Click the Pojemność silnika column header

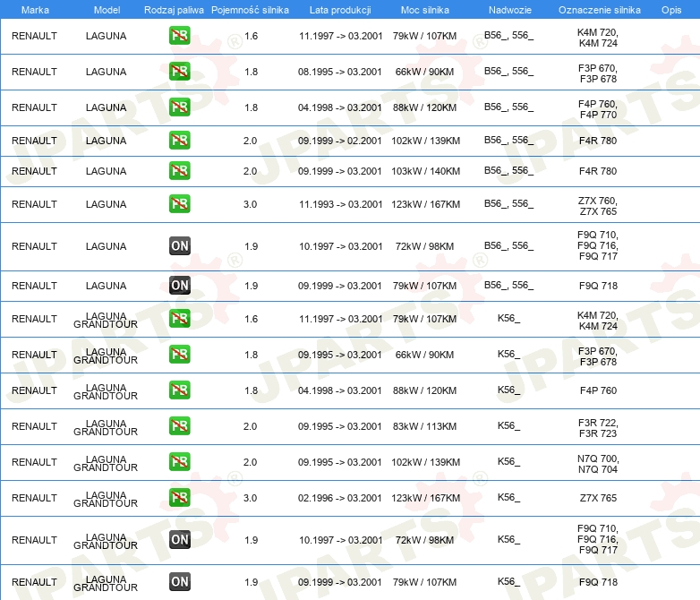coord(250,10)
